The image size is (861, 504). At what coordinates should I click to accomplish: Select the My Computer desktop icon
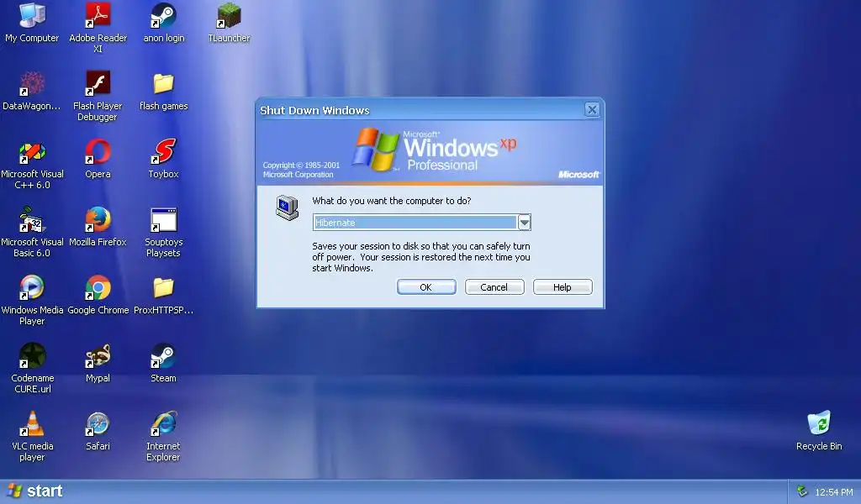[32, 16]
